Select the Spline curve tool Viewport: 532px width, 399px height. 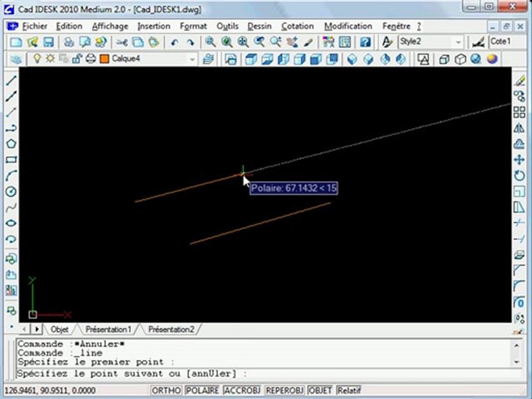[x=11, y=207]
